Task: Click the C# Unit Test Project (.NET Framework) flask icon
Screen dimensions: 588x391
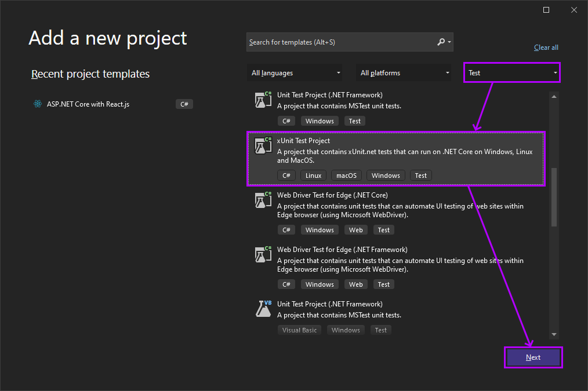Action: 263,100
